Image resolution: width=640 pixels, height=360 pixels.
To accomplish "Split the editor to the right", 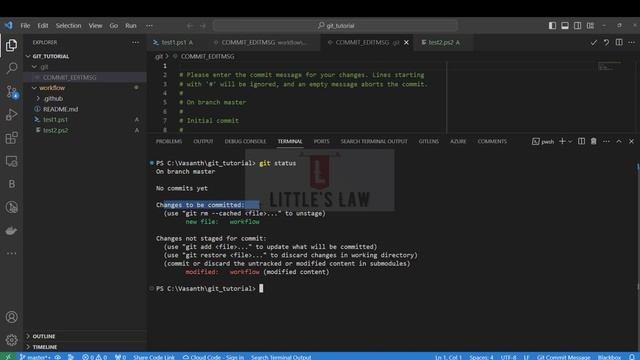I will pos(619,42).
